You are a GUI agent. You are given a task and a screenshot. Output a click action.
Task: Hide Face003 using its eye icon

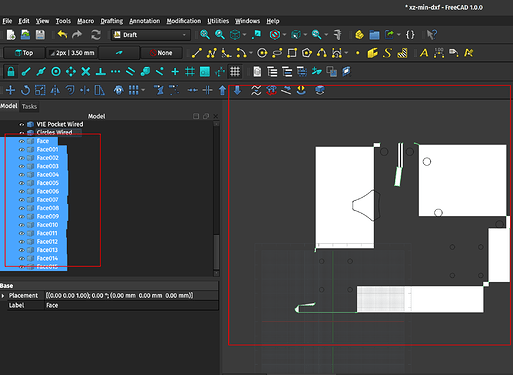[22, 166]
